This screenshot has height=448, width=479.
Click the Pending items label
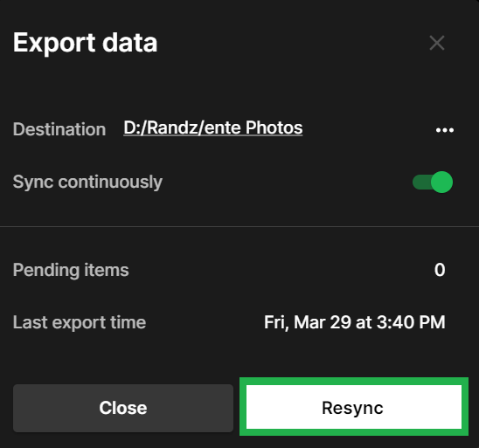coord(71,270)
